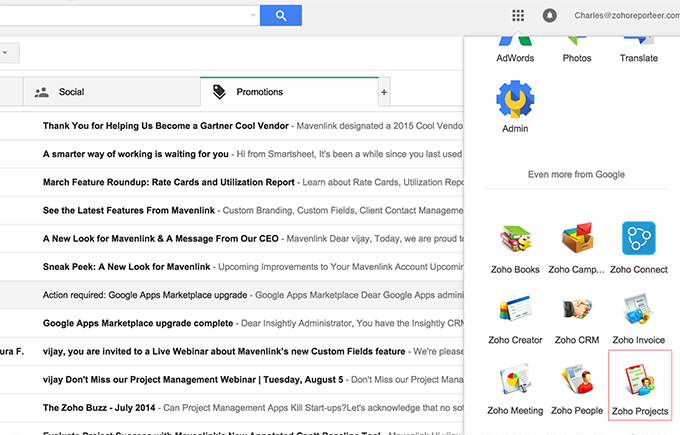Open Zoho Creator app
Screen dimensions: 680x435
click(x=515, y=319)
